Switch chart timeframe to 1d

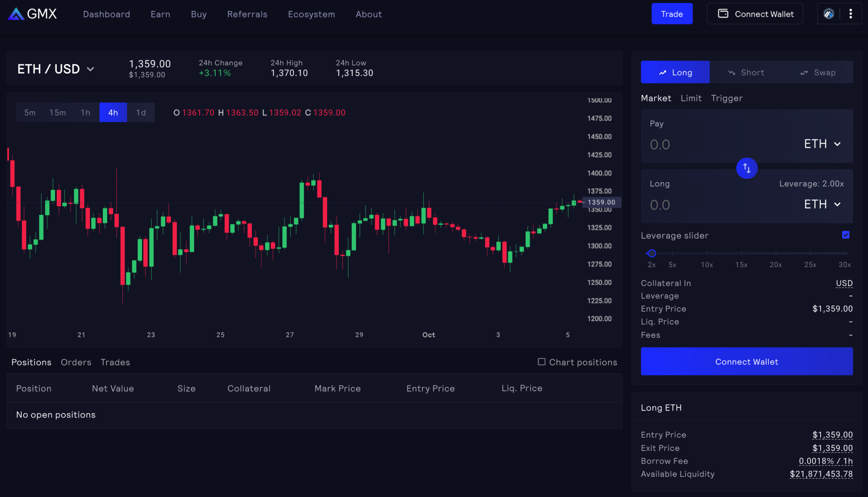(x=141, y=113)
